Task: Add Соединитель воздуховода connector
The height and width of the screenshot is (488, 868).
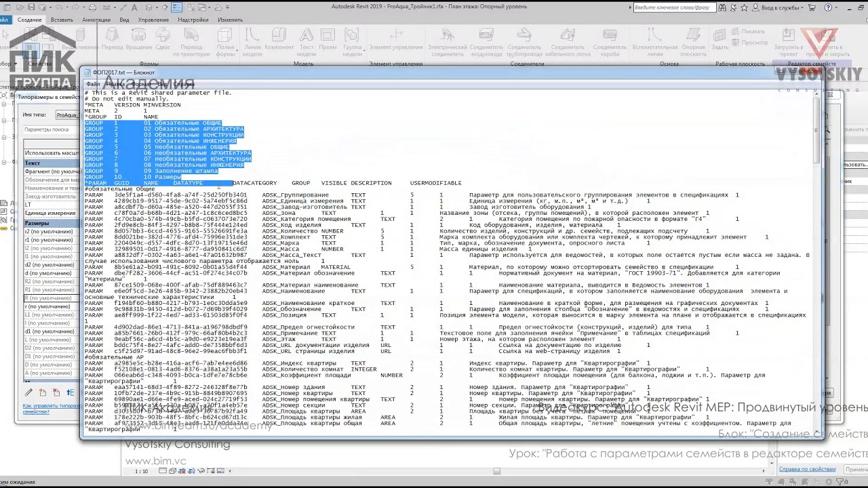Action: pyautogui.click(x=486, y=43)
